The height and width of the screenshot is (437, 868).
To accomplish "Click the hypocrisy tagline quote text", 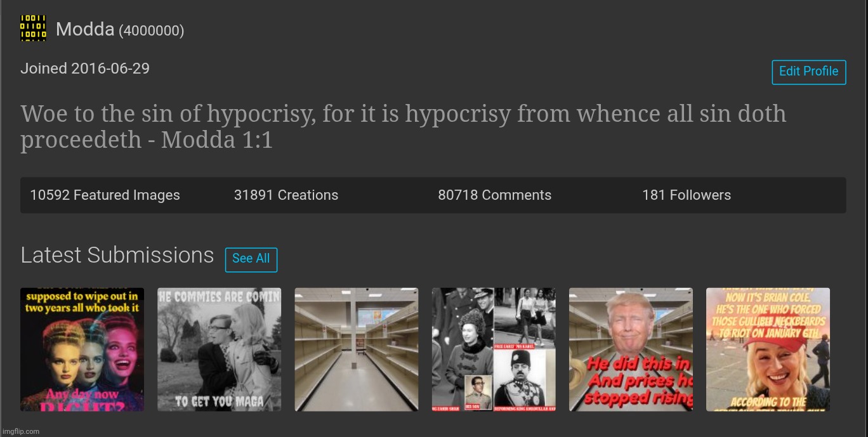I will click(403, 127).
